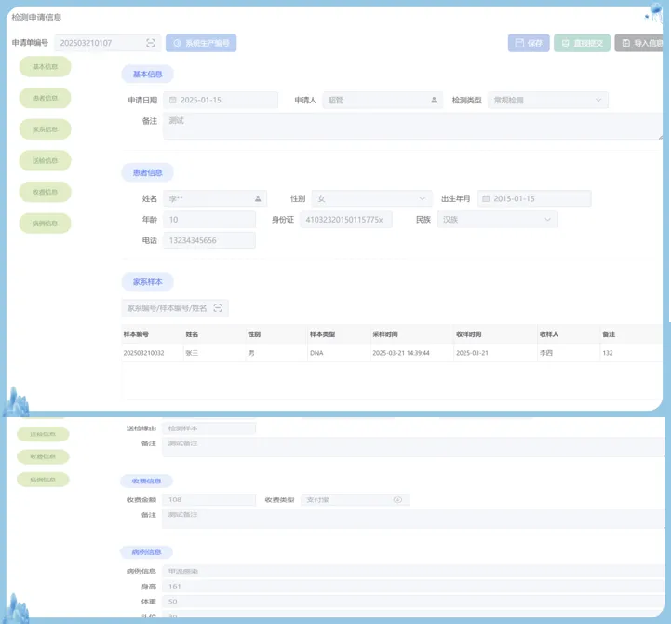The height and width of the screenshot is (624, 672).
Task: Click the 身高 field showing 161
Action: coord(413,586)
